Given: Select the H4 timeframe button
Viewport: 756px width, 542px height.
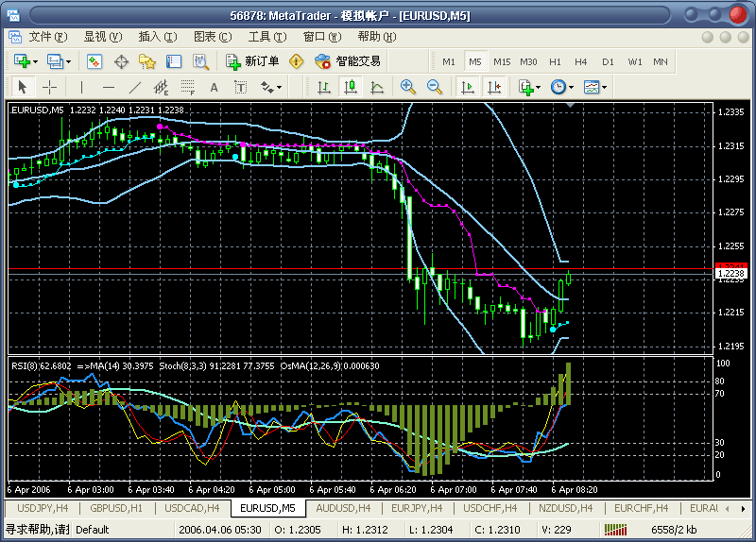Looking at the screenshot, I should (581, 61).
